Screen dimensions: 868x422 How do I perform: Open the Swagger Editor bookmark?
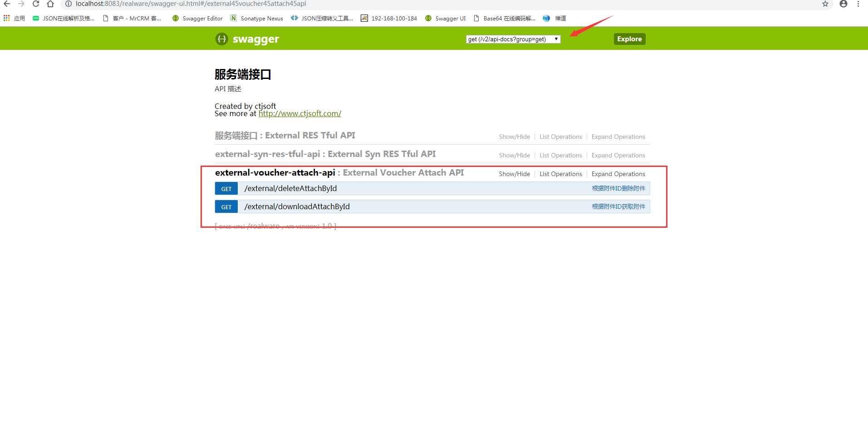[197, 18]
